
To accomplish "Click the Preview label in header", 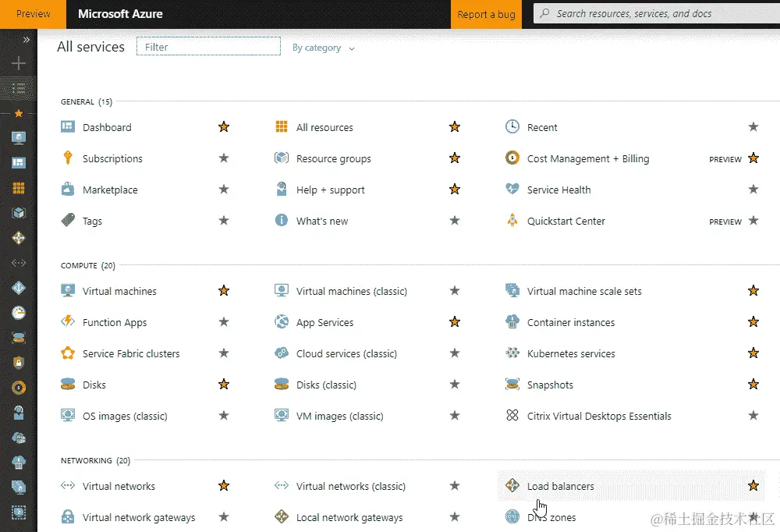I will point(33,14).
